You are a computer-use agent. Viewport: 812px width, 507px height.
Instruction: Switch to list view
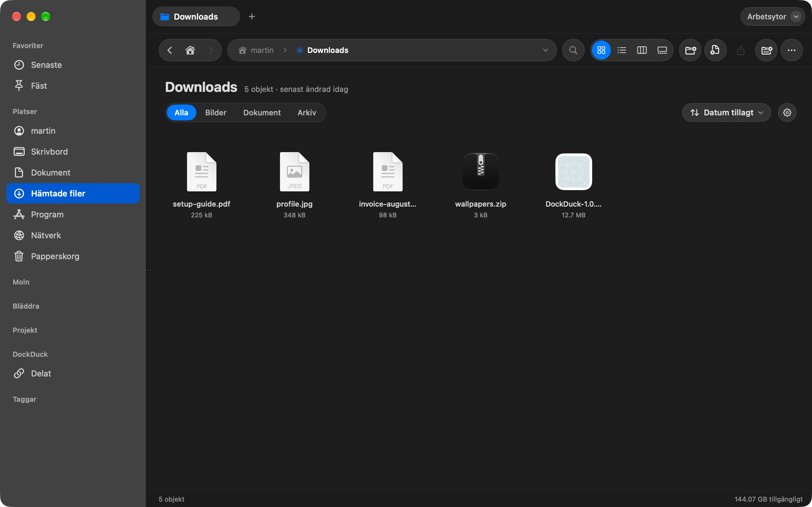[621, 50]
